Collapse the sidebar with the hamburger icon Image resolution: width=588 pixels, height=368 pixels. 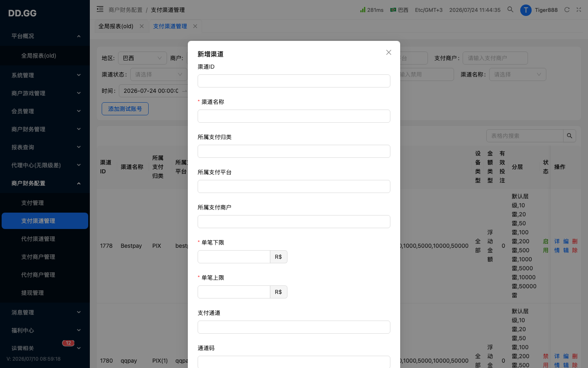100,9
